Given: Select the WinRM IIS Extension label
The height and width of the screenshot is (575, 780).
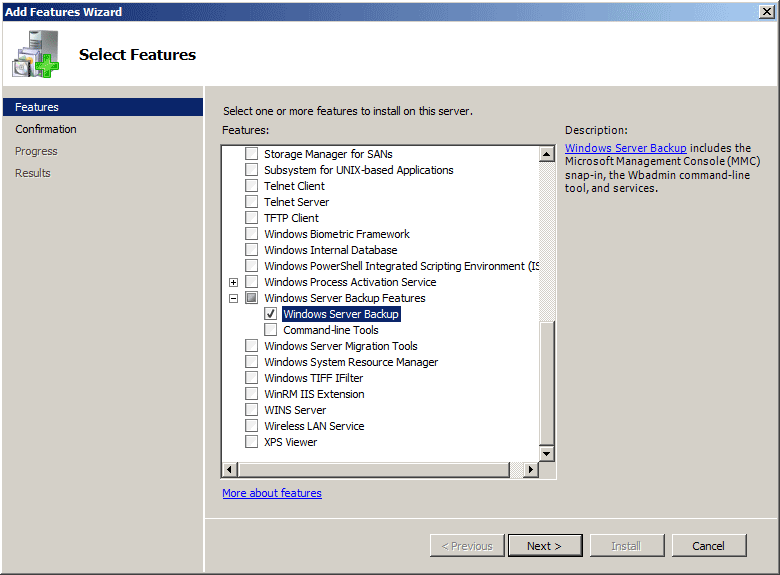Looking at the screenshot, I should click(314, 394).
